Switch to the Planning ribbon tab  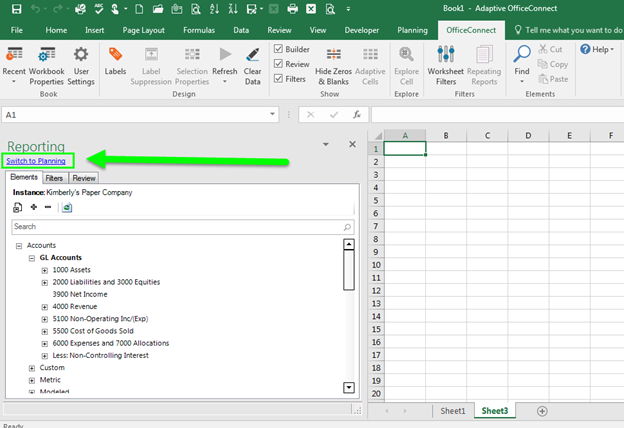pos(412,30)
